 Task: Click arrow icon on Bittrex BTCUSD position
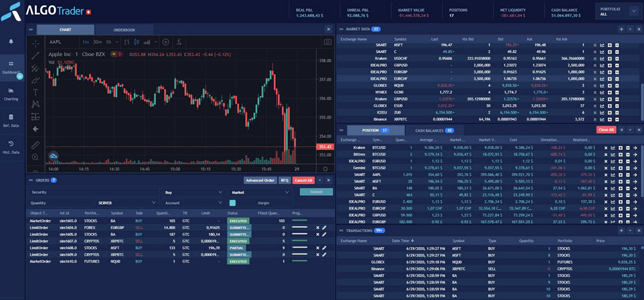point(635,155)
